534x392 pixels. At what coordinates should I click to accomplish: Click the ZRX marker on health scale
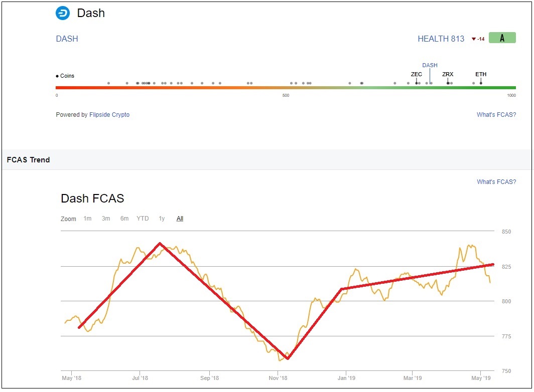[448, 78]
